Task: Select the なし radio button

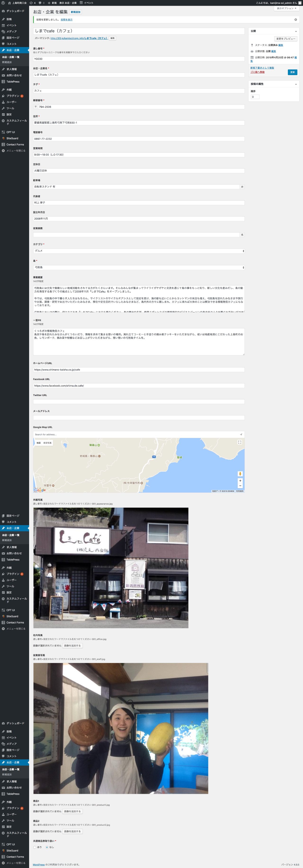Action: click(x=47, y=847)
